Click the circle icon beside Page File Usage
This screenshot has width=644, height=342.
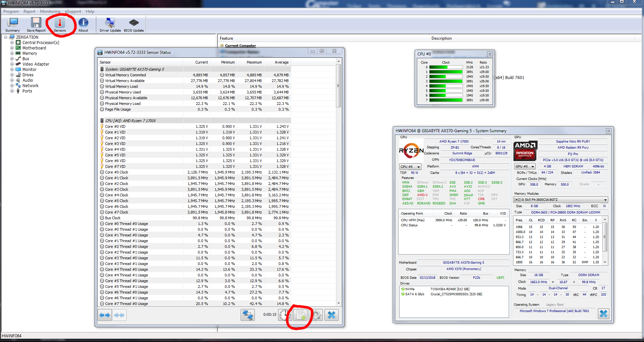click(x=102, y=109)
